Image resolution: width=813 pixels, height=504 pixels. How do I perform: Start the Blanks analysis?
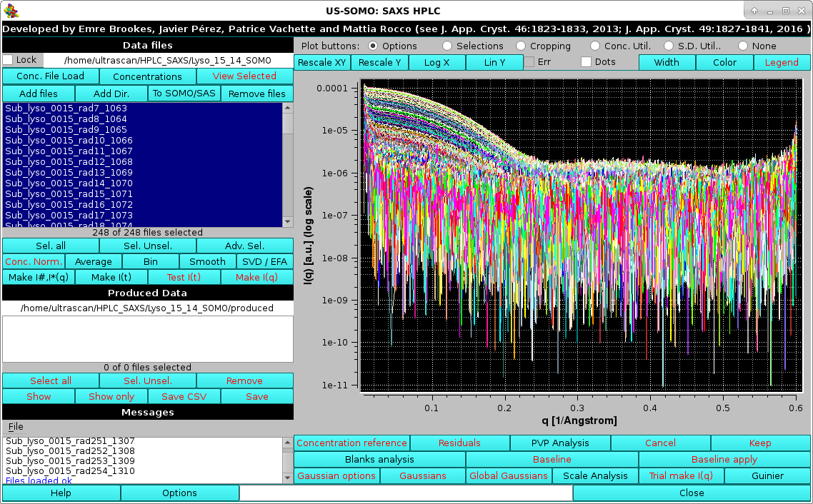(379, 459)
